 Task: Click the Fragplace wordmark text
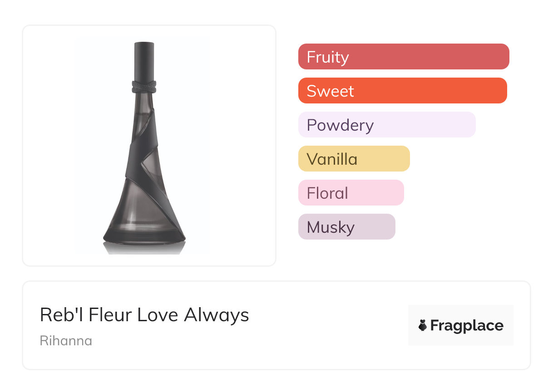467,325
